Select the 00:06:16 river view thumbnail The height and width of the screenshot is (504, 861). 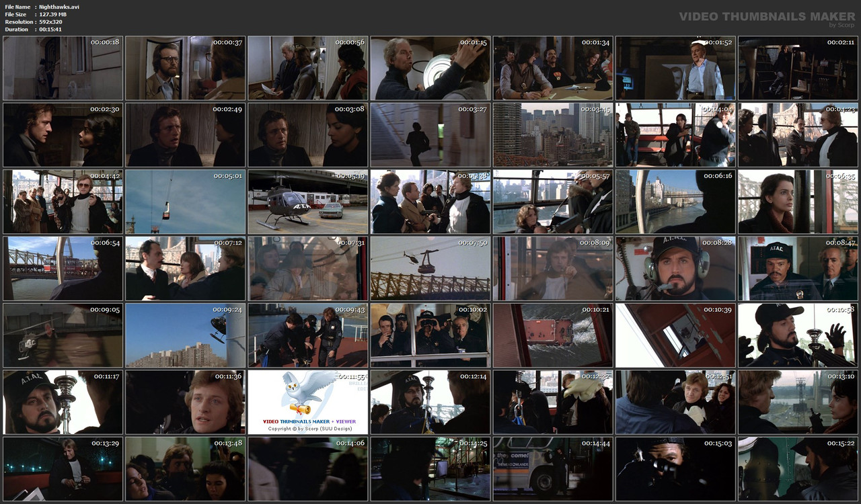(x=675, y=202)
